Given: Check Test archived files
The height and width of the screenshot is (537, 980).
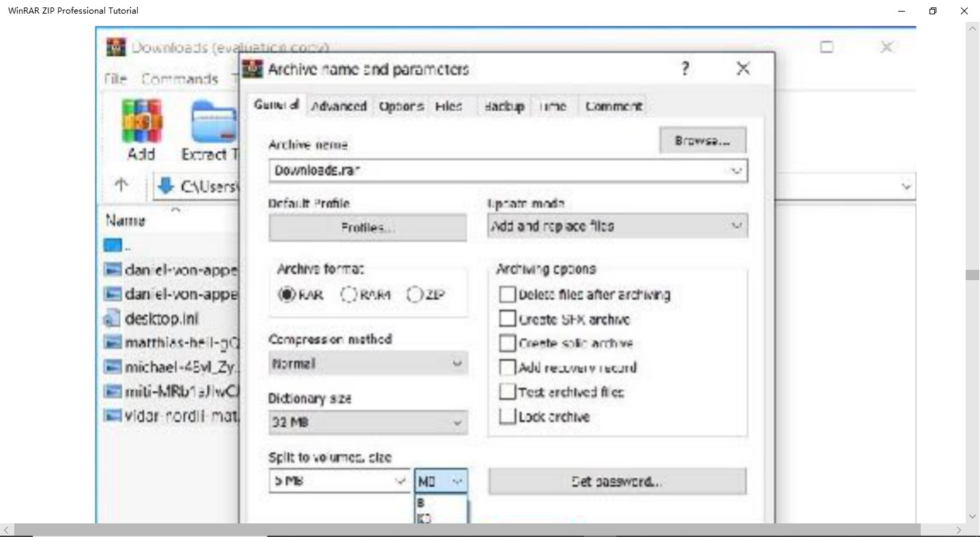Looking at the screenshot, I should pos(507,392).
